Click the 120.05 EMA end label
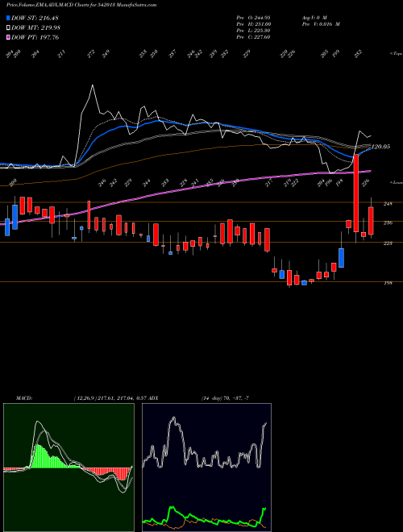The width and height of the screenshot is (403, 532). 380,147
